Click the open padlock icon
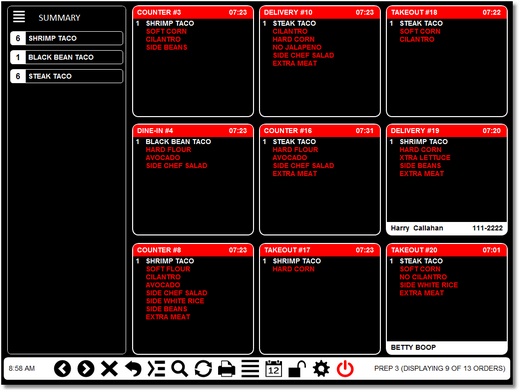Image resolution: width=520 pixels, height=392 pixels. (x=297, y=369)
